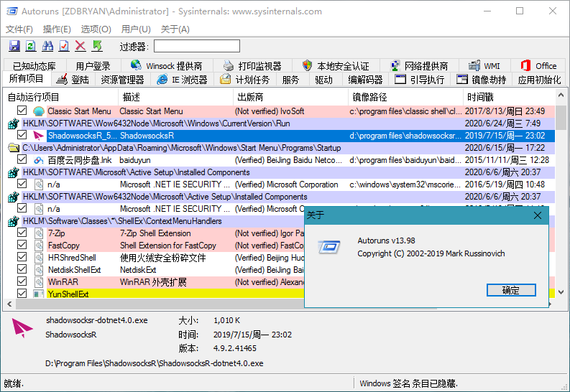570x392 pixels.
Task: Click the Startup folder icon in list
Action: click(x=14, y=148)
